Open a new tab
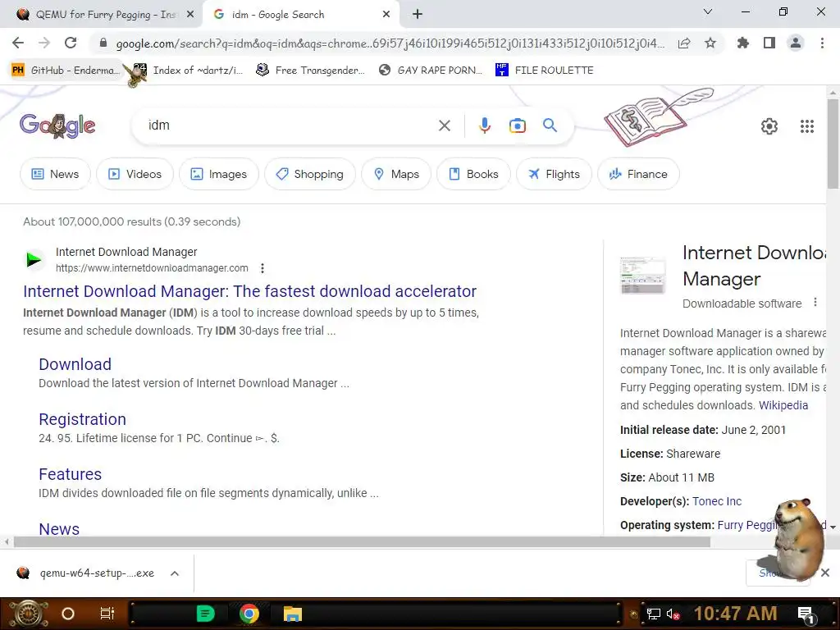 click(x=418, y=15)
